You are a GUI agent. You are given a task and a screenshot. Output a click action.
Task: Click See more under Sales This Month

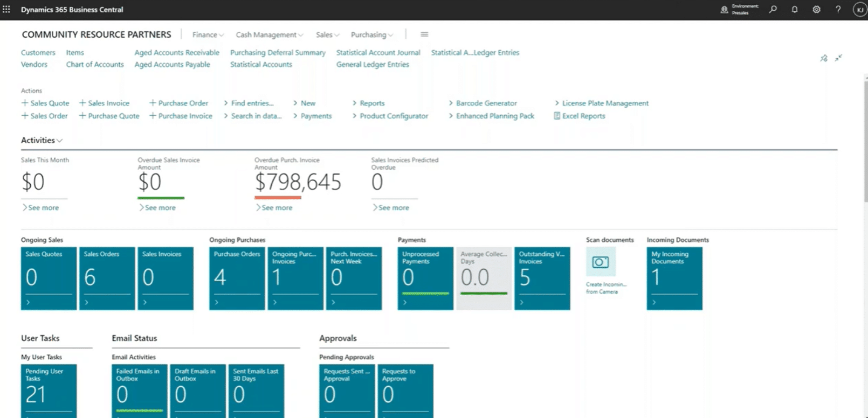(40, 207)
